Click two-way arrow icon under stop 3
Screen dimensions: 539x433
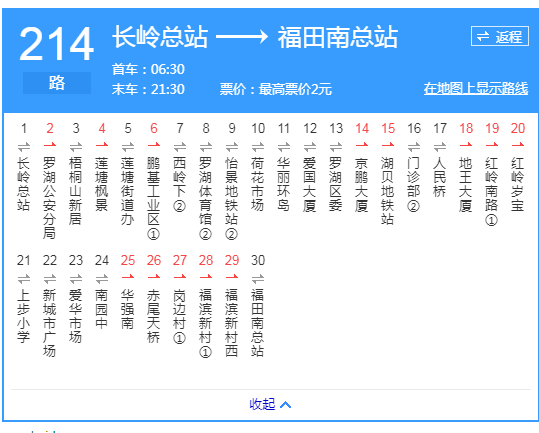tap(76, 147)
